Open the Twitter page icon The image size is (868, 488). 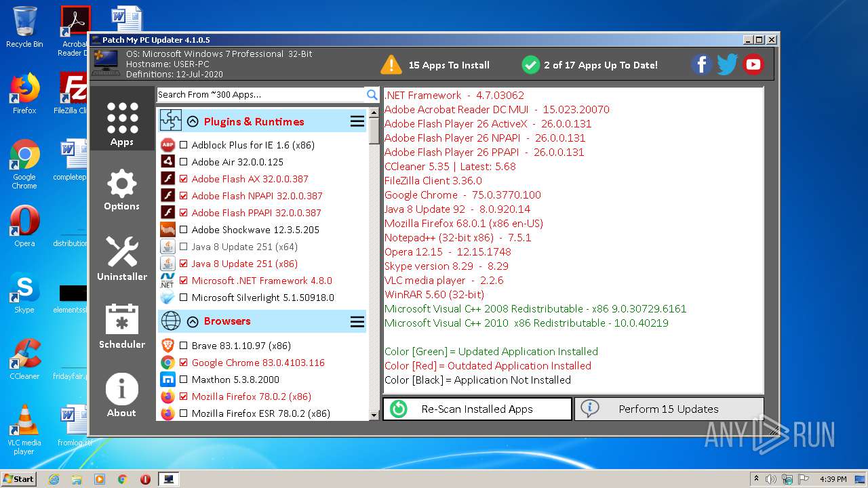(x=727, y=64)
